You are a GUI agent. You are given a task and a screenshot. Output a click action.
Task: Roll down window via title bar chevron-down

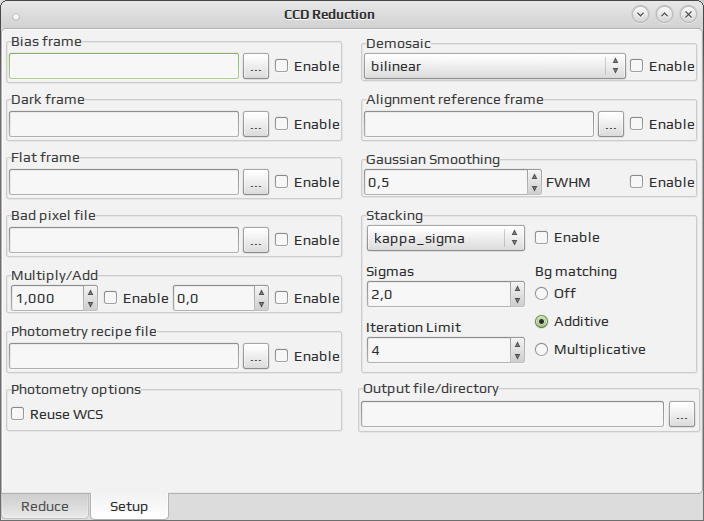coord(641,14)
